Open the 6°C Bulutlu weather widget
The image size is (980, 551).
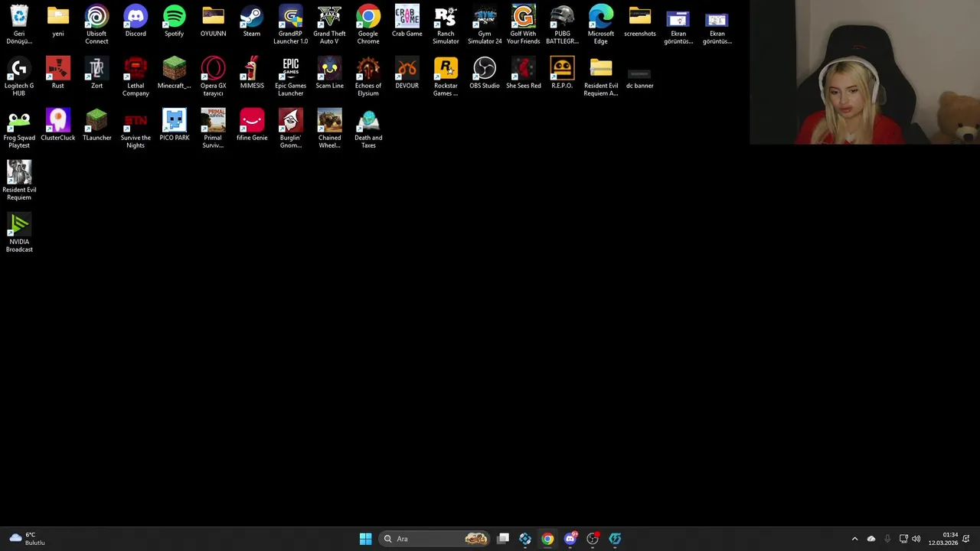pos(27,539)
